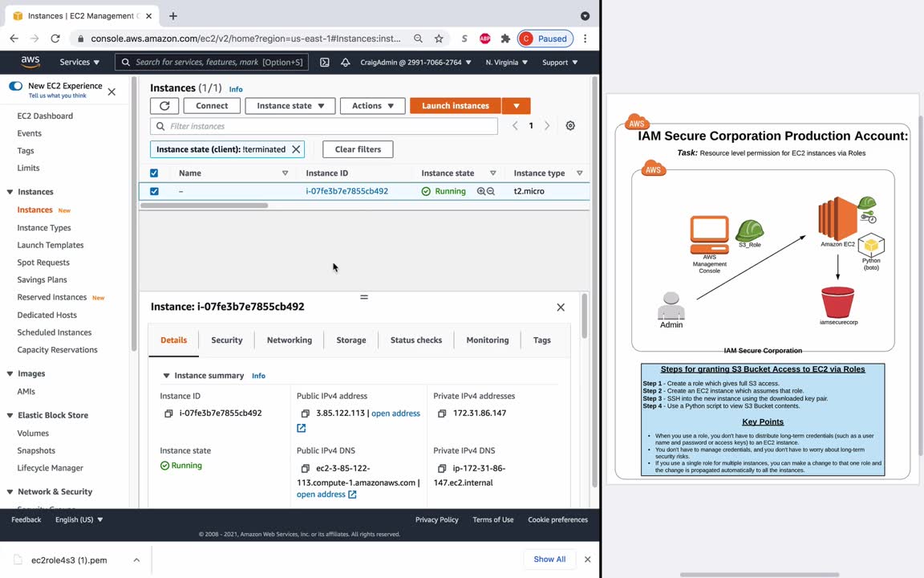Viewport: 924px width, 578px height.
Task: Switch to the Storage tab
Action: pos(351,340)
